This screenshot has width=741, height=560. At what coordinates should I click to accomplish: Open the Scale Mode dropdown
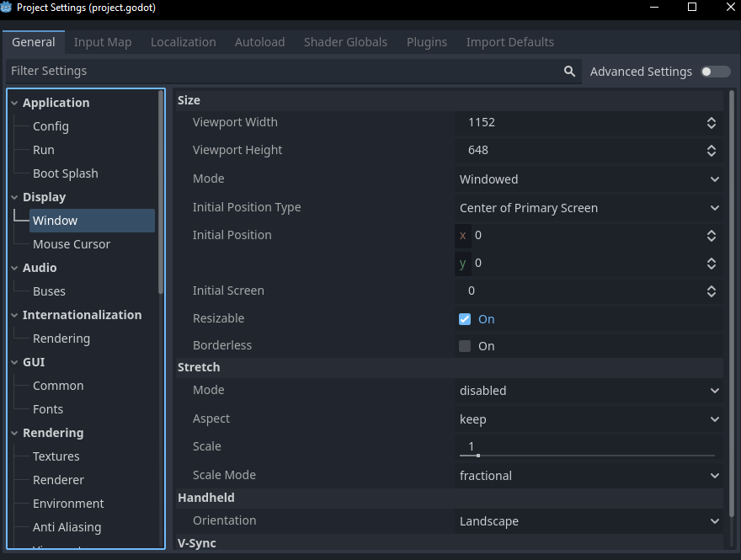(588, 475)
